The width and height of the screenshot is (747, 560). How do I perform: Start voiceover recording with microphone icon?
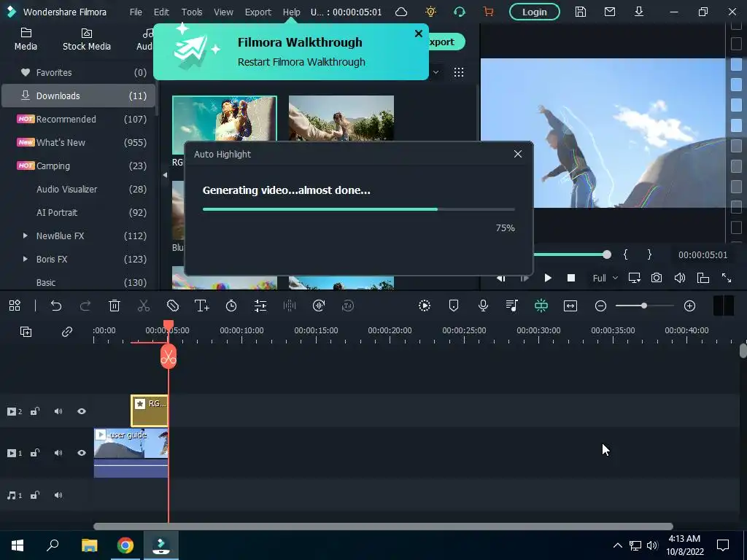(483, 306)
